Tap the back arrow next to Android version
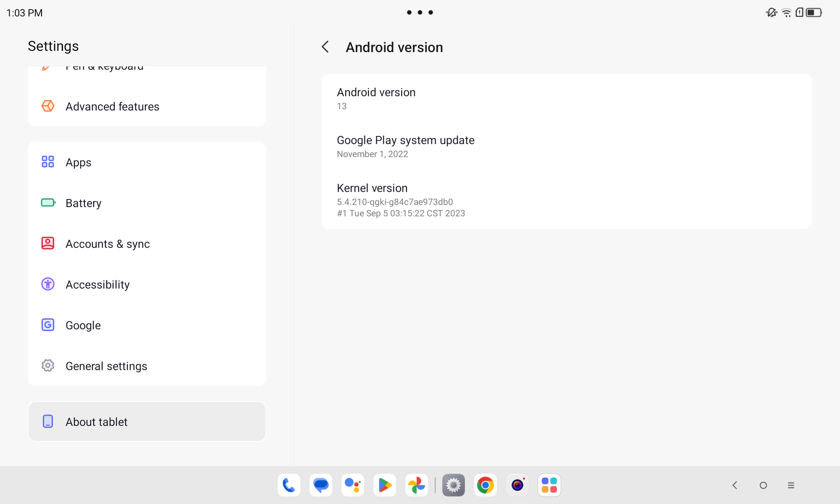This screenshot has height=504, width=840. 325,47
